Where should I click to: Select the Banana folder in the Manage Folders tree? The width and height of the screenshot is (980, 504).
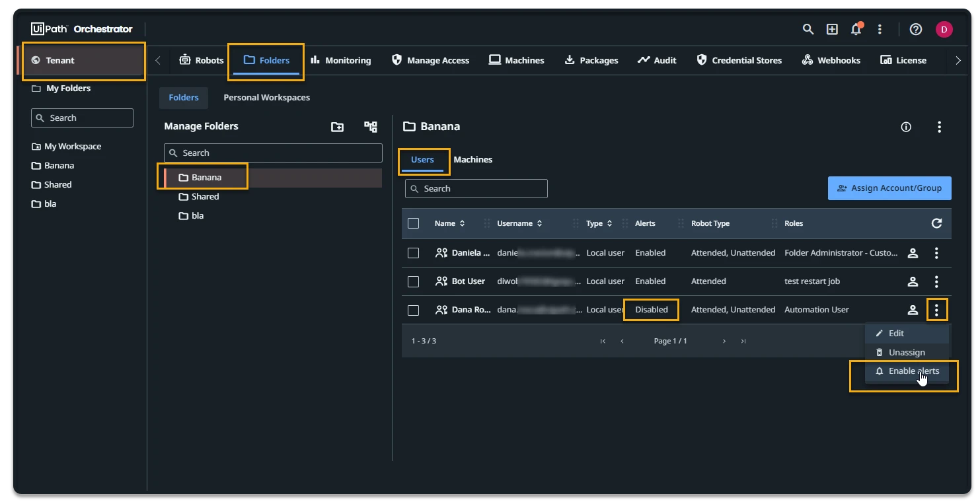(273, 178)
